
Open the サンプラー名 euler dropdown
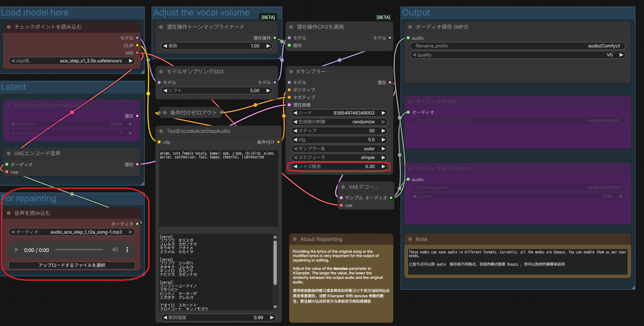[339, 149]
